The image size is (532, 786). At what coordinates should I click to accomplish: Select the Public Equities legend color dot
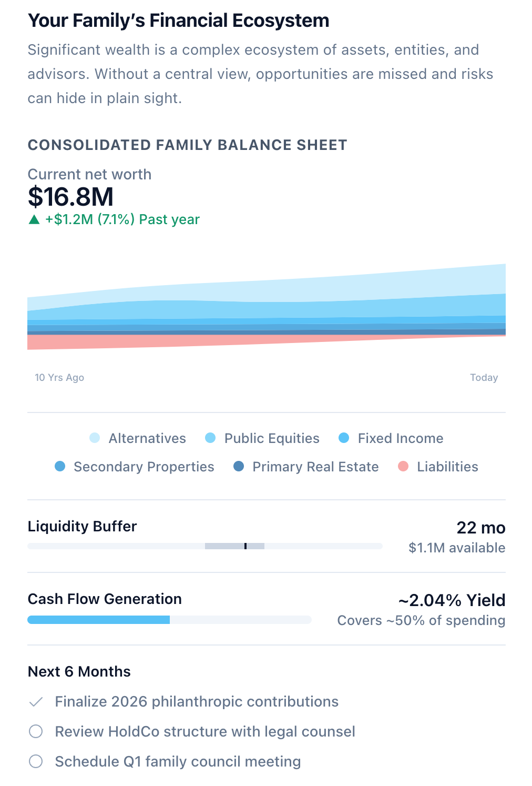[210, 438]
